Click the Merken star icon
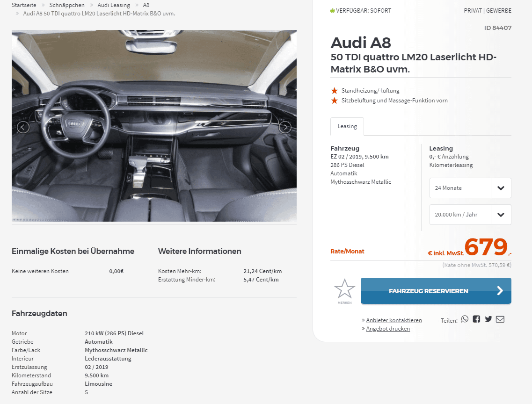The width and height of the screenshot is (532, 404). point(344,289)
